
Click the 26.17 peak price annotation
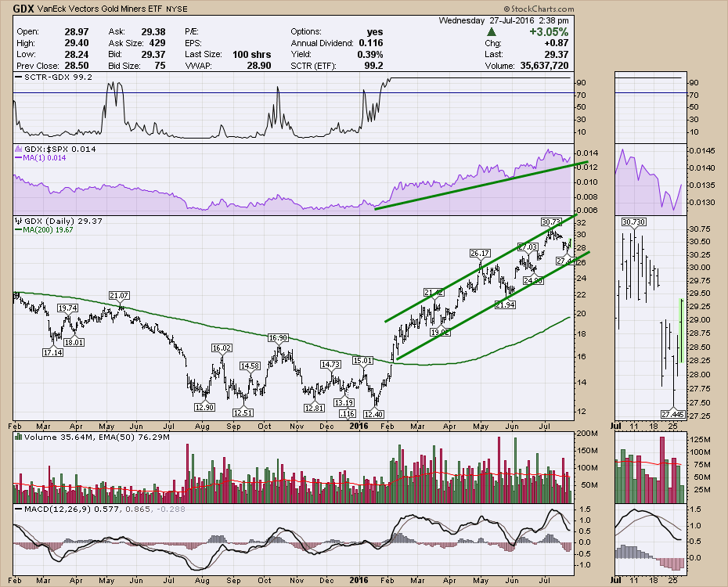point(480,254)
